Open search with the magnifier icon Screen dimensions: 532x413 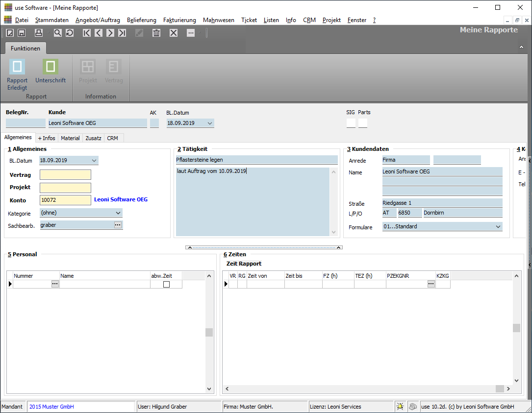click(x=58, y=33)
